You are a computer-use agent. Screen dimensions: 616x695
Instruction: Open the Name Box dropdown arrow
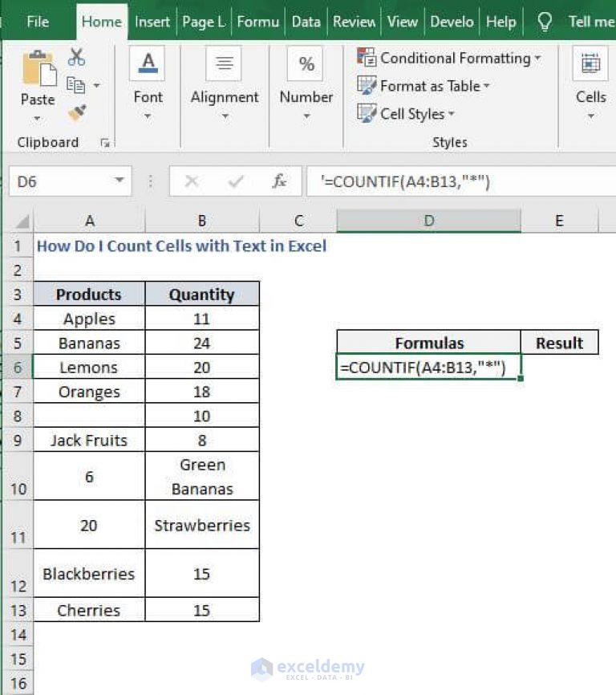click(119, 181)
